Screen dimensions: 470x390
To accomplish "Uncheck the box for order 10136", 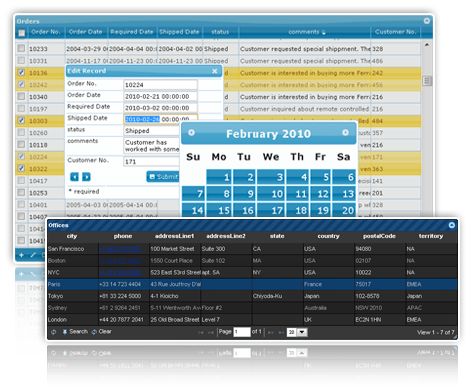I will pos(21,72).
